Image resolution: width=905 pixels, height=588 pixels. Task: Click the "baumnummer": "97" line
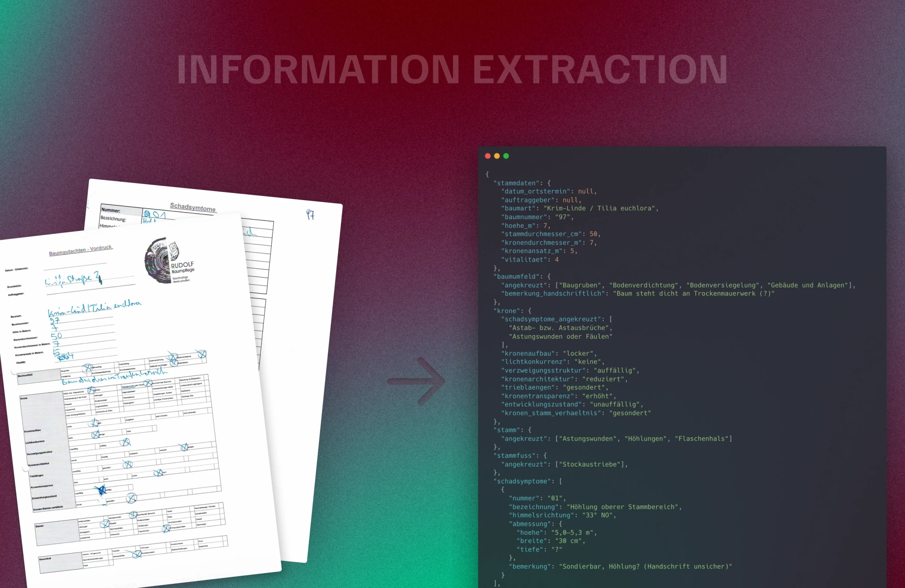[x=537, y=217]
